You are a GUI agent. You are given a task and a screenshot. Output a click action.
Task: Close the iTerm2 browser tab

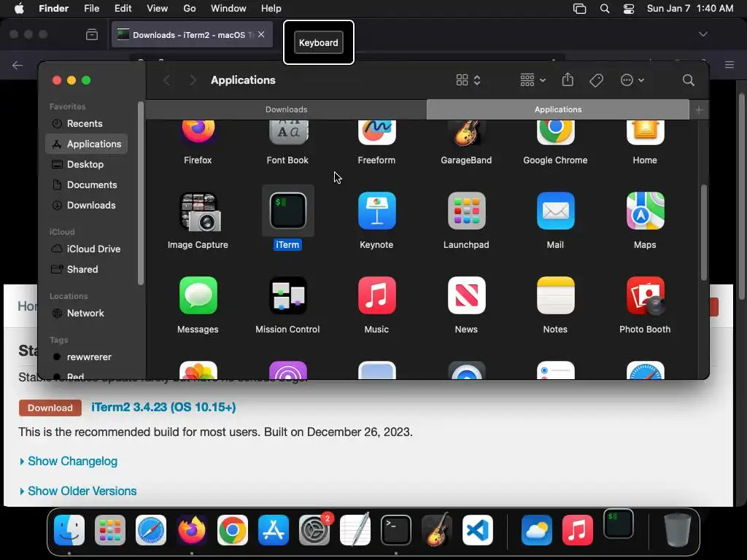pos(261,34)
